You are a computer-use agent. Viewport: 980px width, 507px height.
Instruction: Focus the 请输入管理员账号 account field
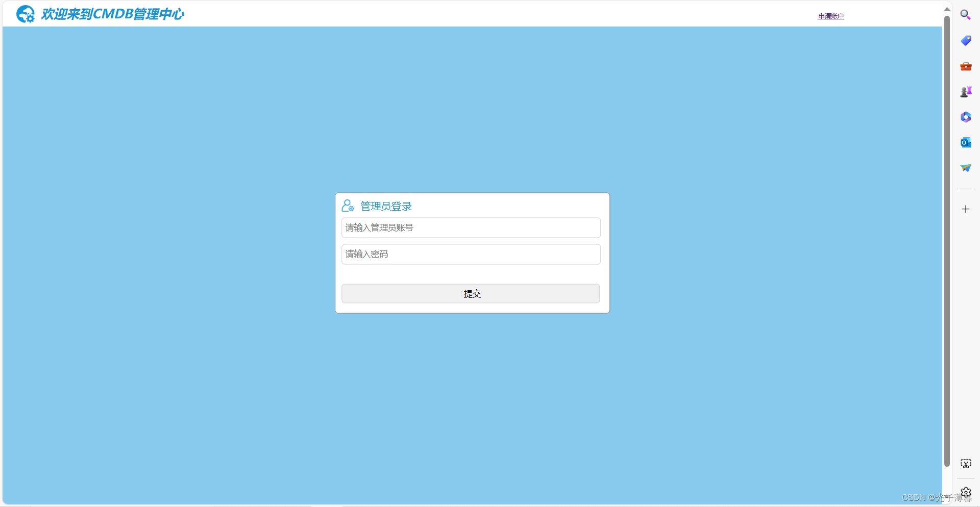click(x=471, y=227)
